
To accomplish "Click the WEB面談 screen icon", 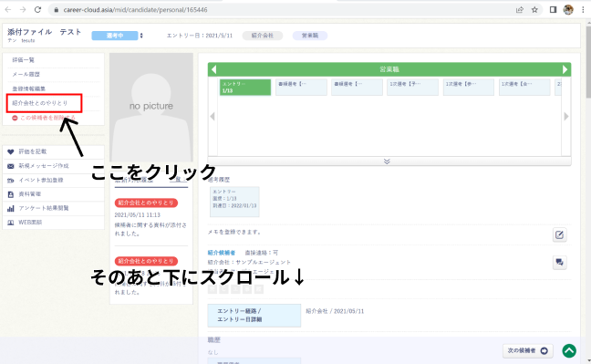I will [11, 223].
